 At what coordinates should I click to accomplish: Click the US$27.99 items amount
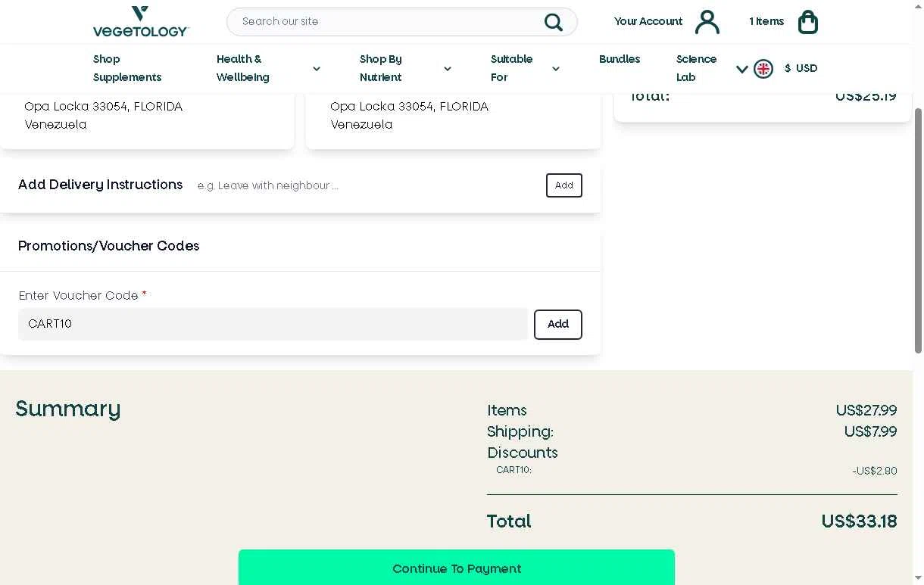point(866,410)
